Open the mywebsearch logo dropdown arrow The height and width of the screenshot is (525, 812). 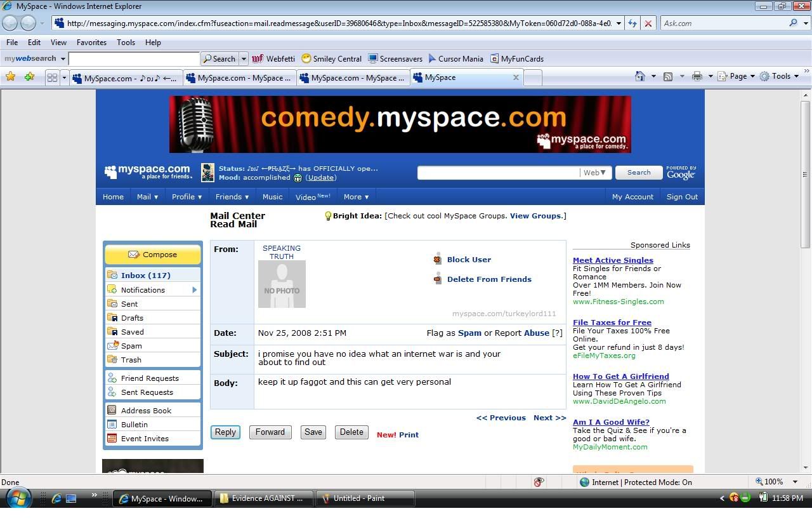pos(63,58)
